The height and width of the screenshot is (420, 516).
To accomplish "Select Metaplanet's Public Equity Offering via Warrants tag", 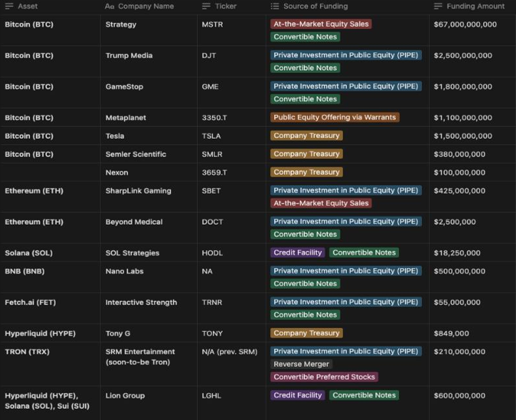I will point(335,117).
